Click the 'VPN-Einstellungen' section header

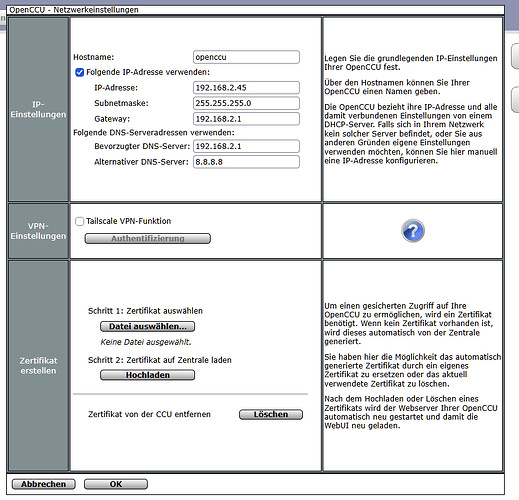click(38, 231)
